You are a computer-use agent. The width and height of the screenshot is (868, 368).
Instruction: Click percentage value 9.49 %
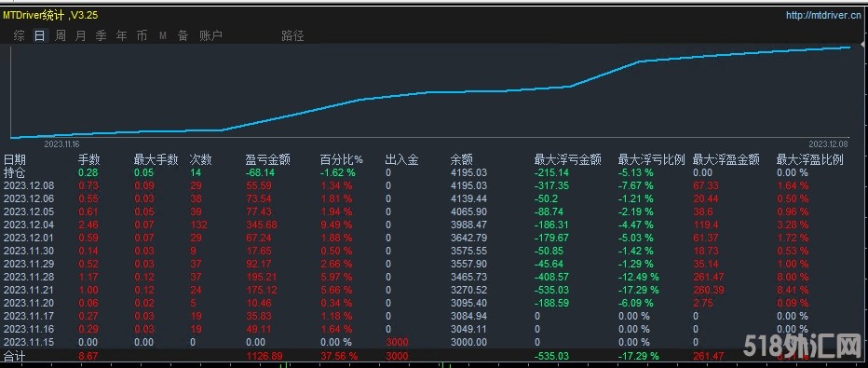tap(336, 225)
